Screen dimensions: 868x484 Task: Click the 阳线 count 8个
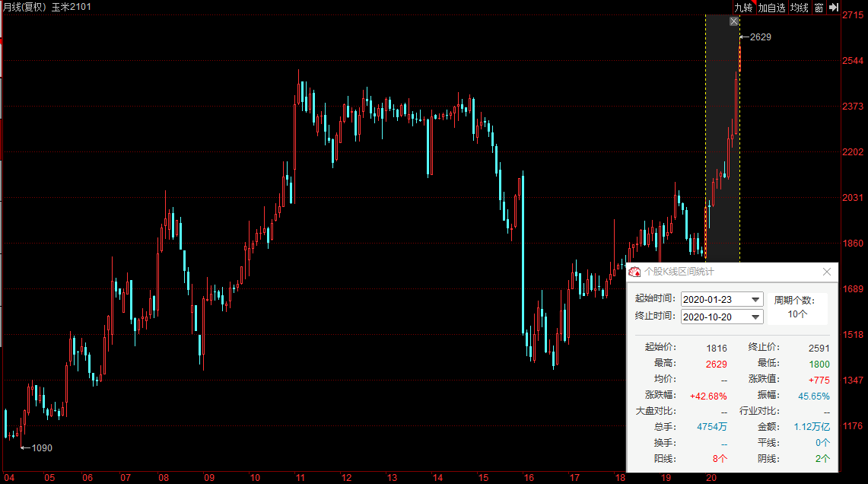720,459
